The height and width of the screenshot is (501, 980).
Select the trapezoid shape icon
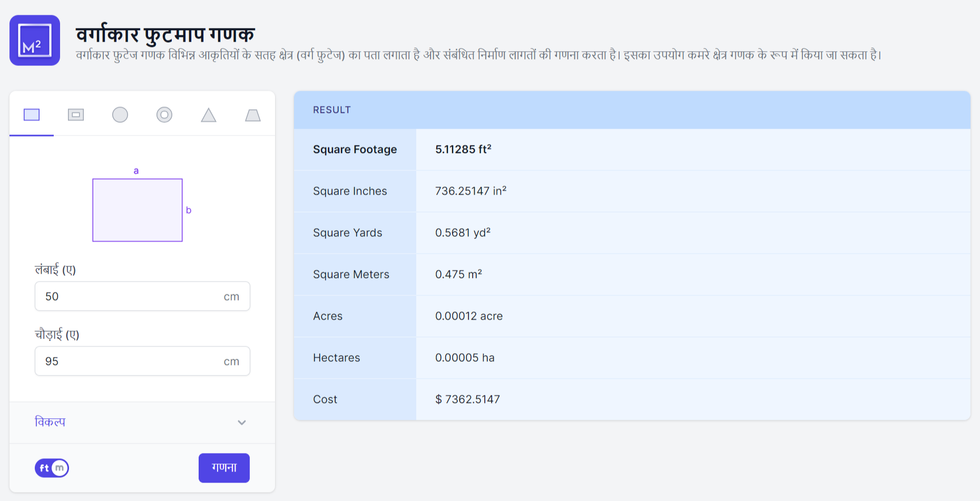(253, 115)
